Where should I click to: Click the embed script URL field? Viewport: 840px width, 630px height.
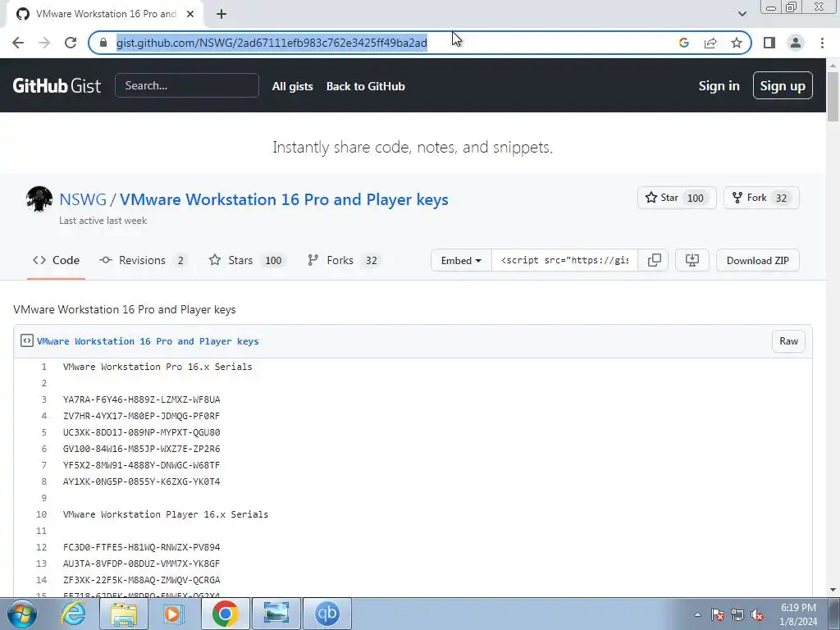point(564,260)
